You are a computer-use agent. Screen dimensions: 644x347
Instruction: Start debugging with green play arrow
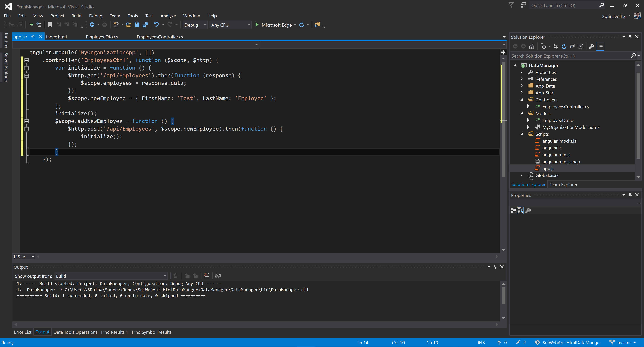[x=257, y=25]
